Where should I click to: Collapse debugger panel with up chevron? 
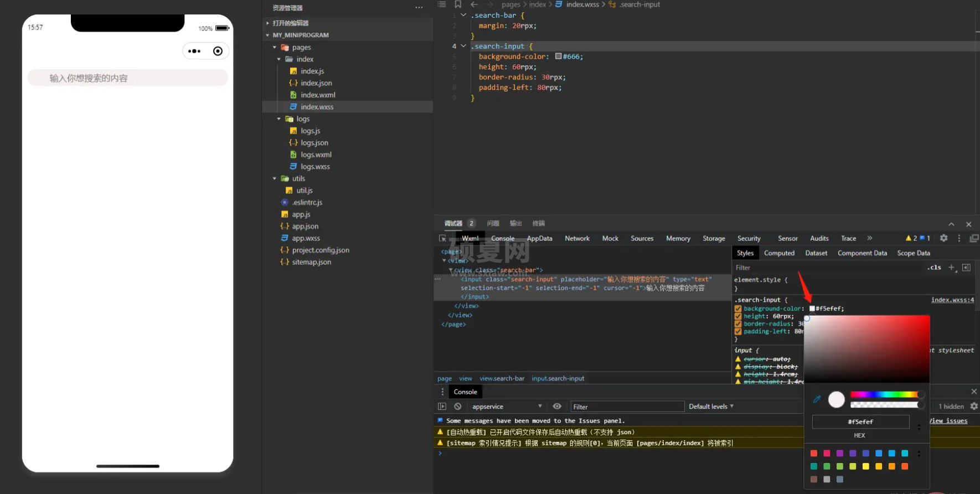click(951, 224)
